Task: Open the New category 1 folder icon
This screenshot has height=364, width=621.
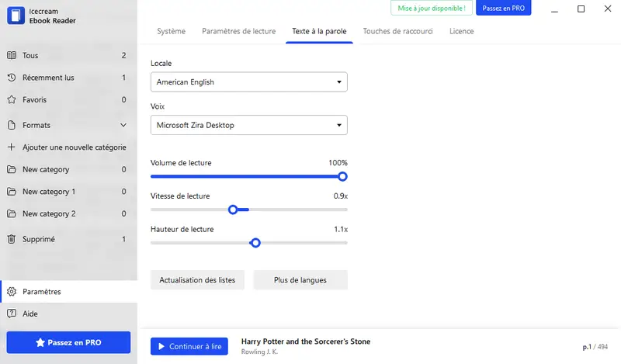Action: point(12,192)
